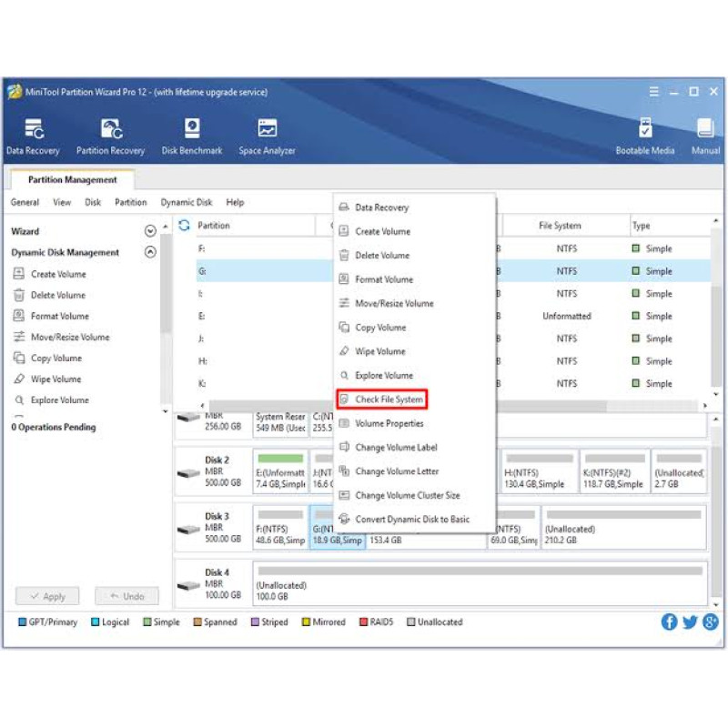Open the Manual book icon

click(705, 128)
